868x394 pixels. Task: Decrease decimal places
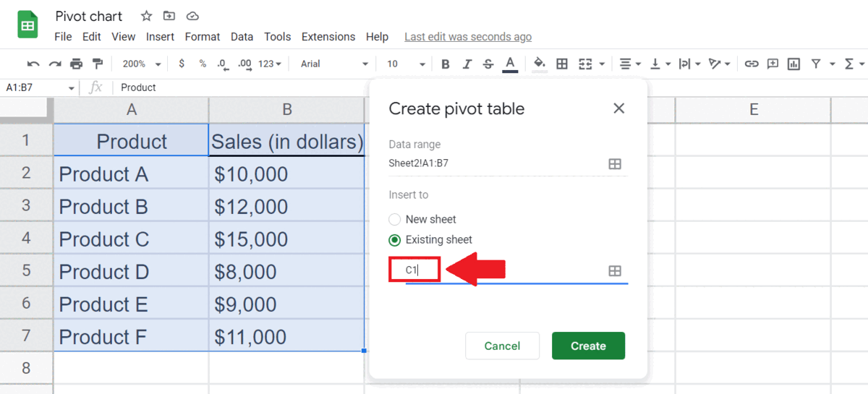point(224,64)
